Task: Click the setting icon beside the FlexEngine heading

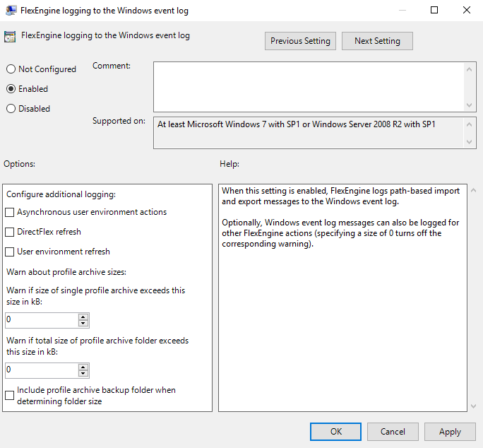Action: (10, 36)
